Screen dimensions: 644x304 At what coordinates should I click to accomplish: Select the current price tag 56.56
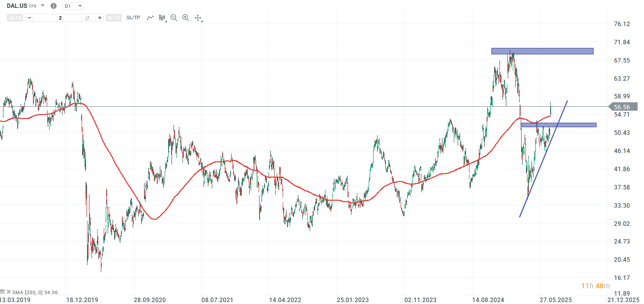[x=623, y=107]
